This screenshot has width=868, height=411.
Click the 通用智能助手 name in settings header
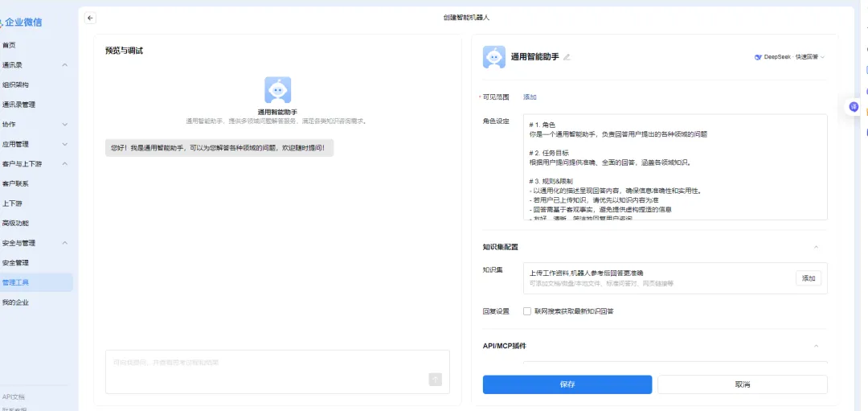point(534,57)
